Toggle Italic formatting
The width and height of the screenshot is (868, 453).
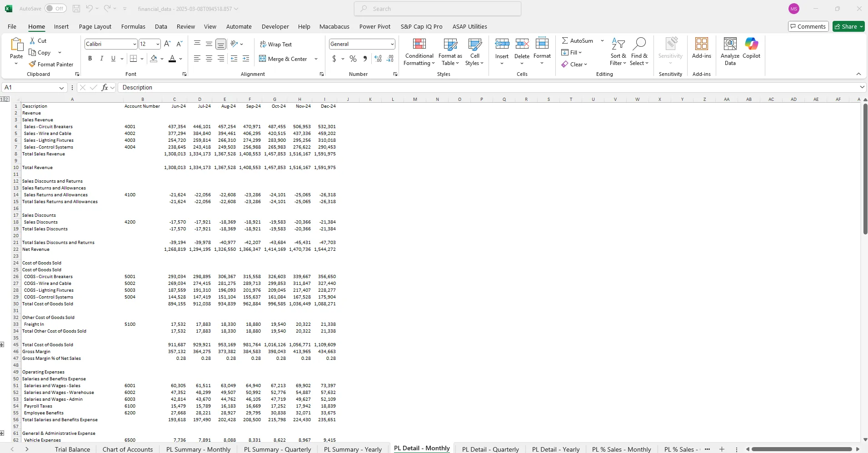click(101, 59)
